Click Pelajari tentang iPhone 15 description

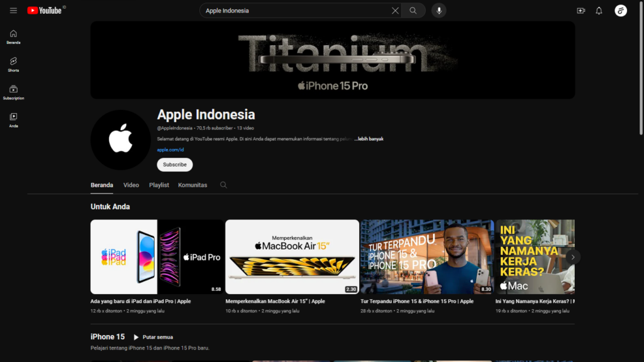click(x=150, y=348)
